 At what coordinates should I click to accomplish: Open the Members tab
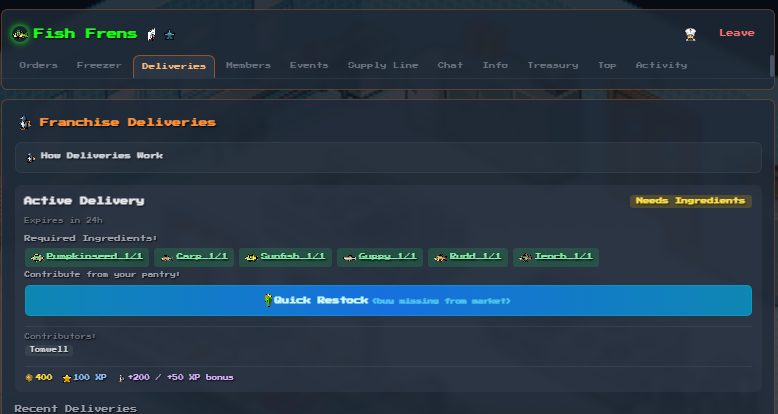pyautogui.click(x=248, y=66)
